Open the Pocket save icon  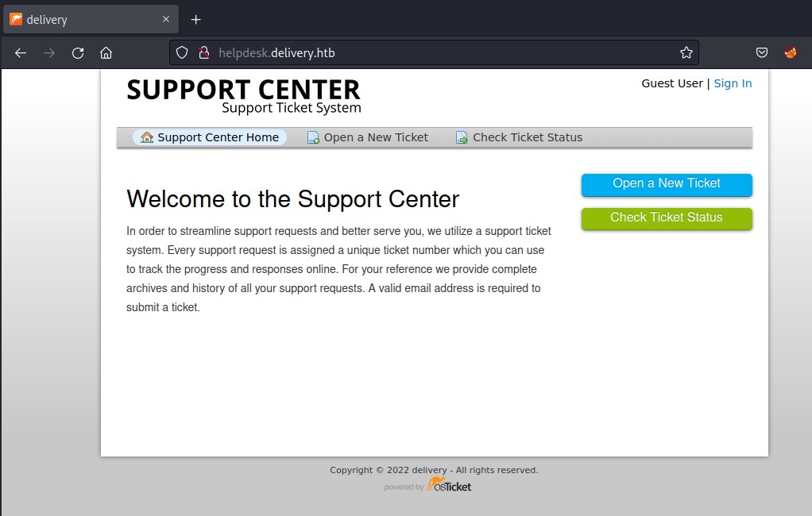(761, 53)
